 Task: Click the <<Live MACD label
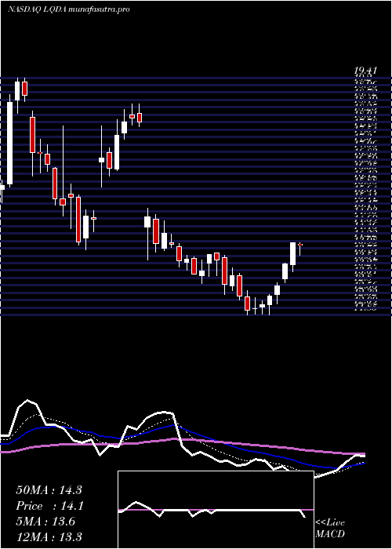click(330, 528)
